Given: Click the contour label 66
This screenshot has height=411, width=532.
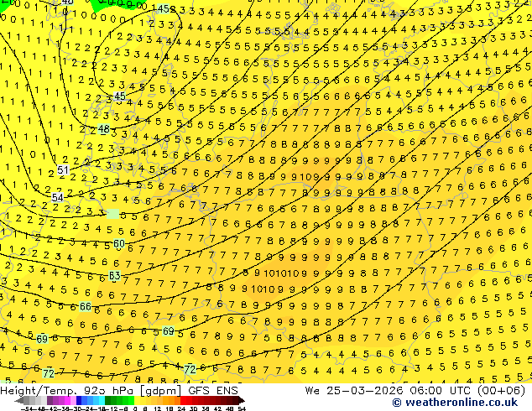Looking at the screenshot, I should pyautogui.click(x=85, y=306).
